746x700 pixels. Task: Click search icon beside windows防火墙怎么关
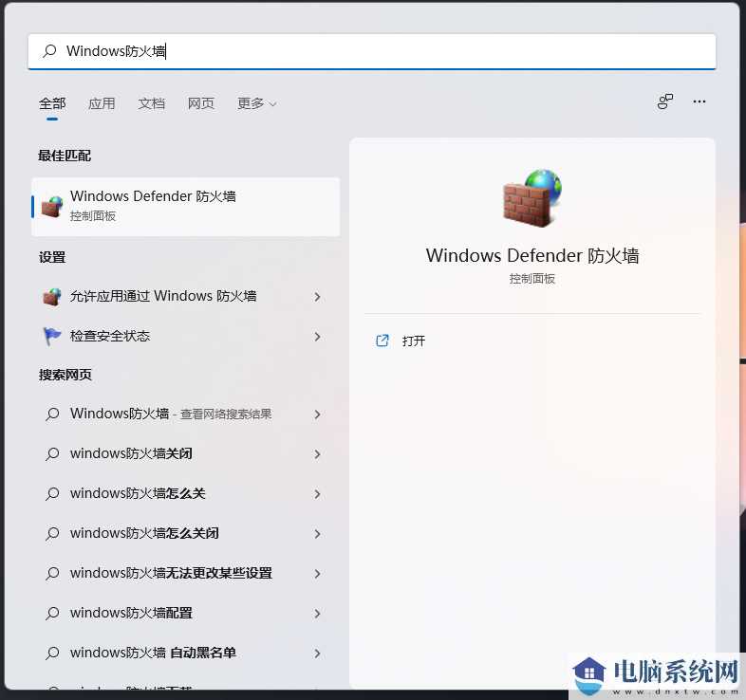pyautogui.click(x=52, y=494)
